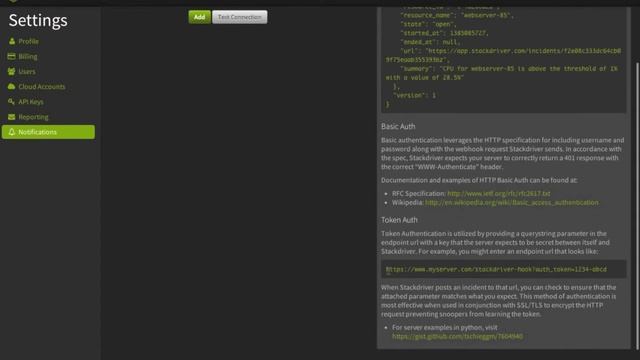Click the API Keys key icon
This screenshot has height=360, width=640.
click(x=11, y=102)
